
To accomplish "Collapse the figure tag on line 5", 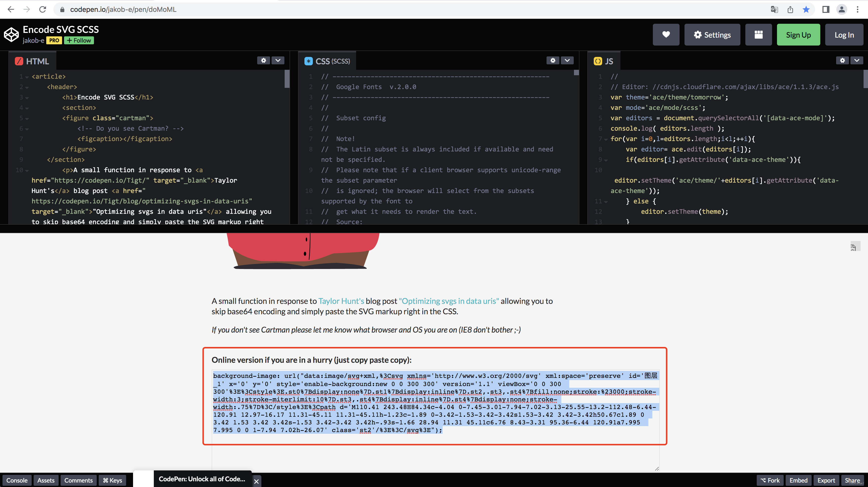I will [27, 119].
